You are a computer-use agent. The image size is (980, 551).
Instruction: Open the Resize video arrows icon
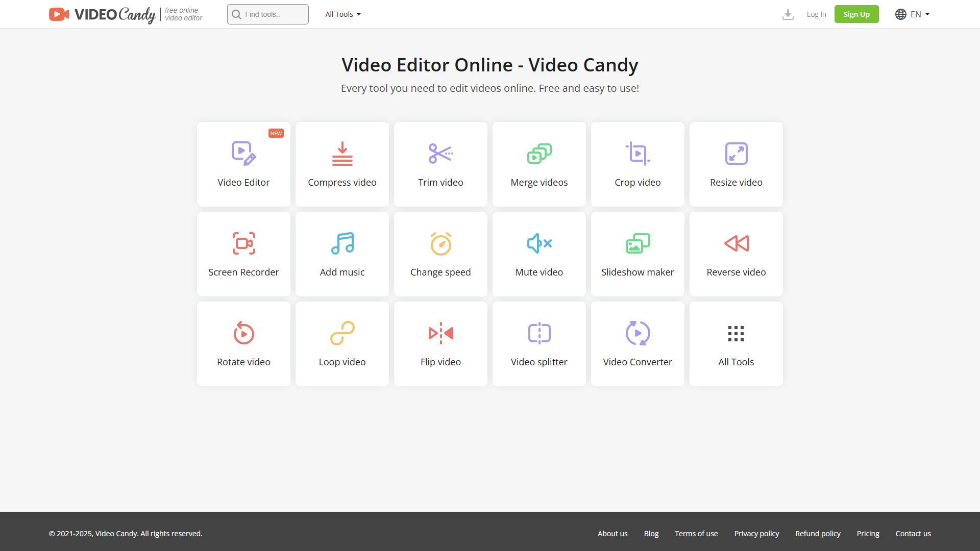click(736, 154)
